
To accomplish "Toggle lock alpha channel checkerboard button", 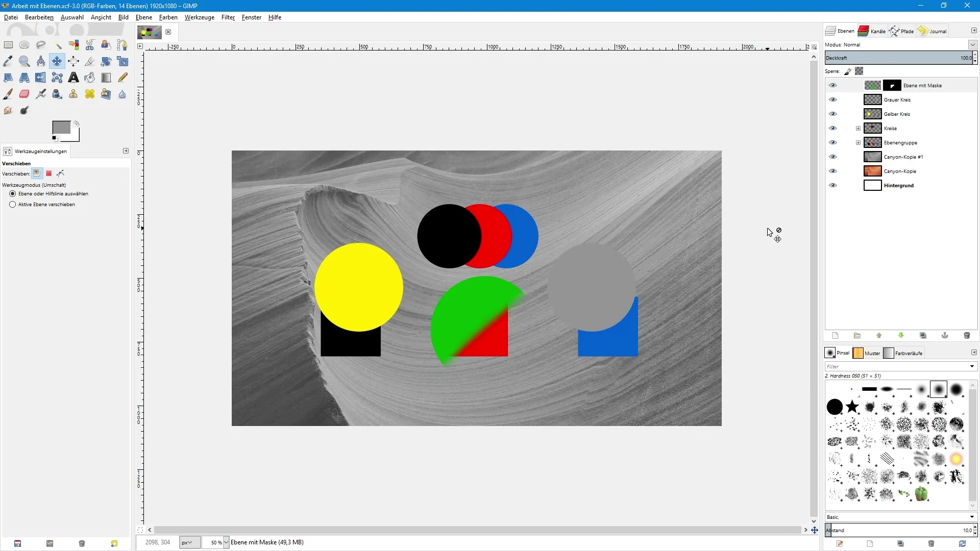I will click(x=860, y=71).
